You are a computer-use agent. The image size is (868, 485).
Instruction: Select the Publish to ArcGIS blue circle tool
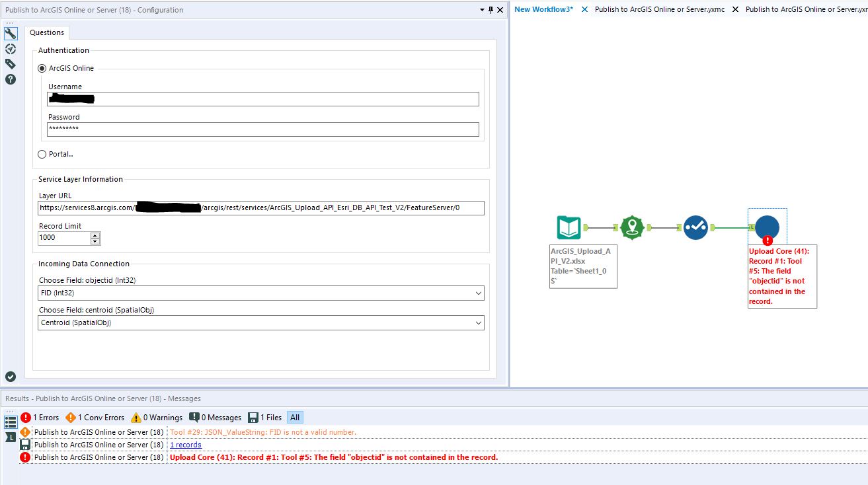click(x=768, y=227)
